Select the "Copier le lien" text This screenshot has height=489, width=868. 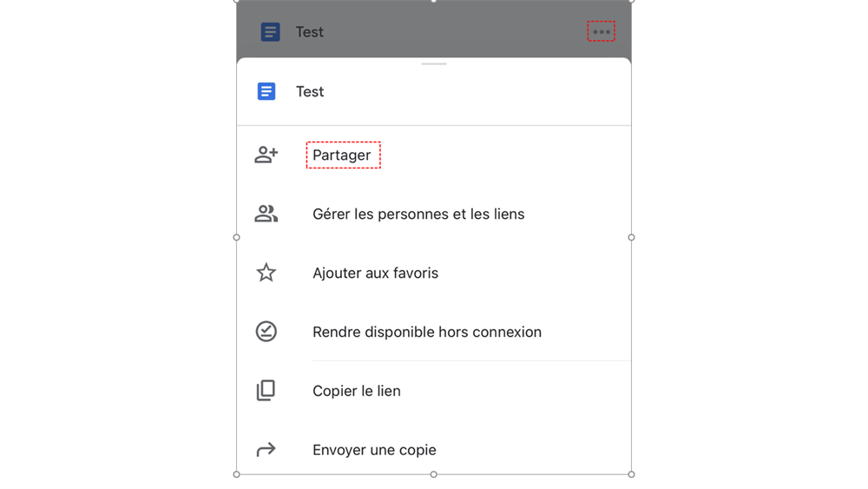click(356, 391)
